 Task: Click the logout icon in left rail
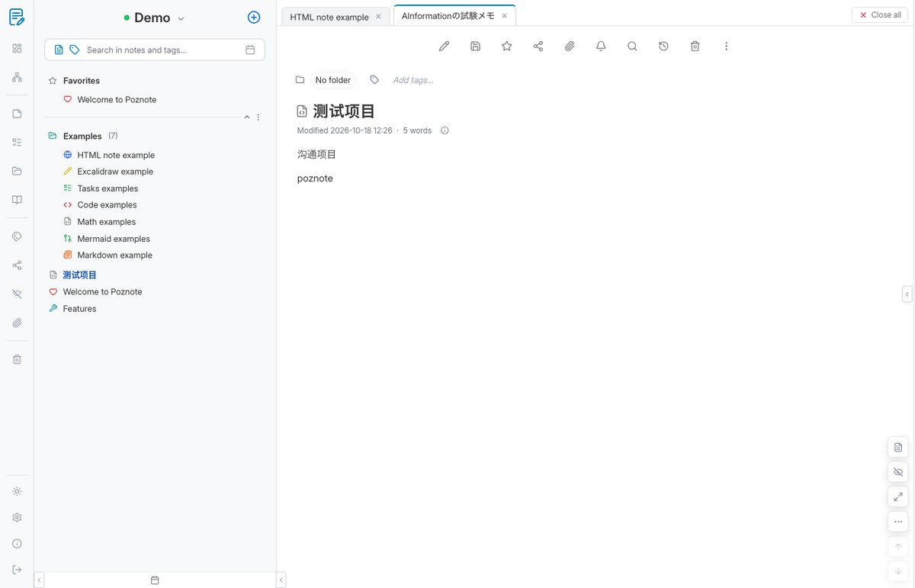(17, 570)
